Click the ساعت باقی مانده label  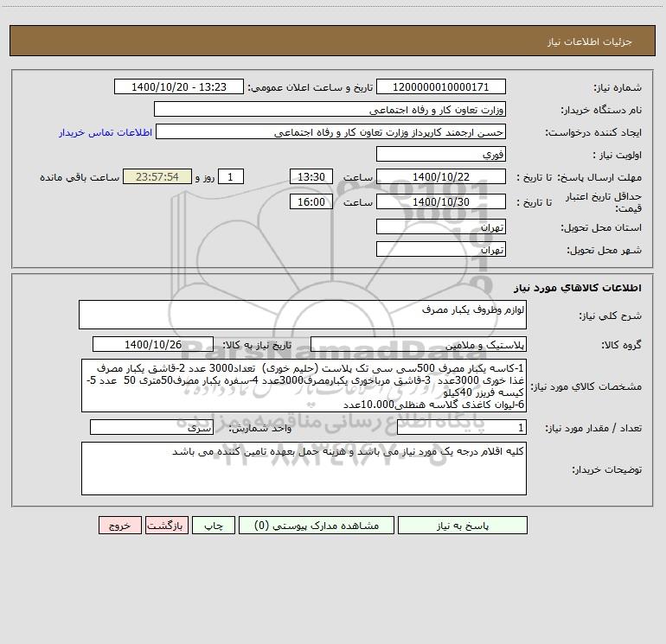tap(80, 177)
